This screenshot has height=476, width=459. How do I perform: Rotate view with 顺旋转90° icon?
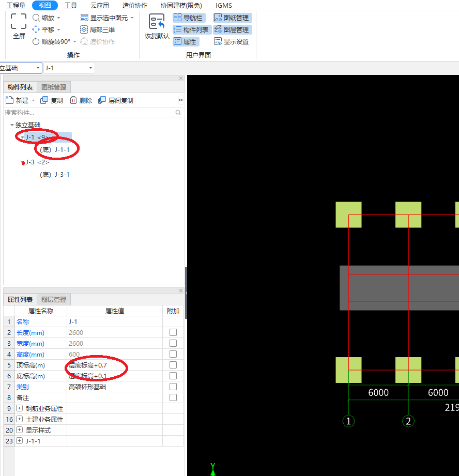(36, 41)
